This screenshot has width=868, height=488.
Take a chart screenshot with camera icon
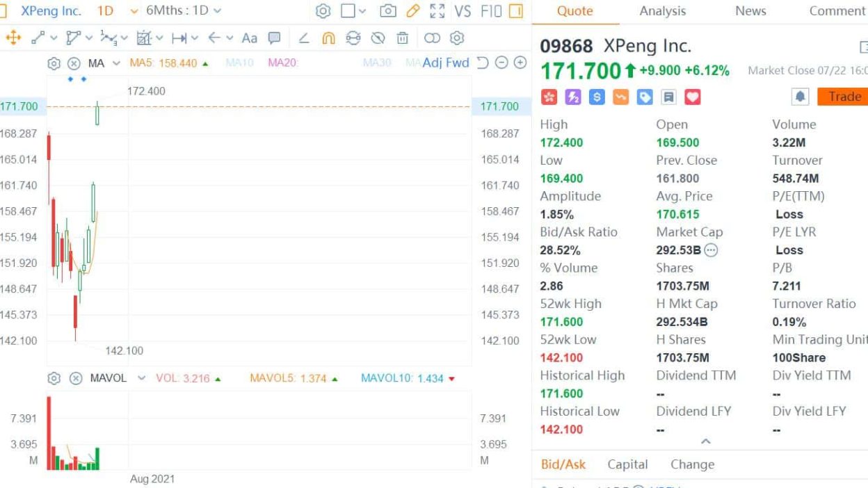(x=388, y=11)
